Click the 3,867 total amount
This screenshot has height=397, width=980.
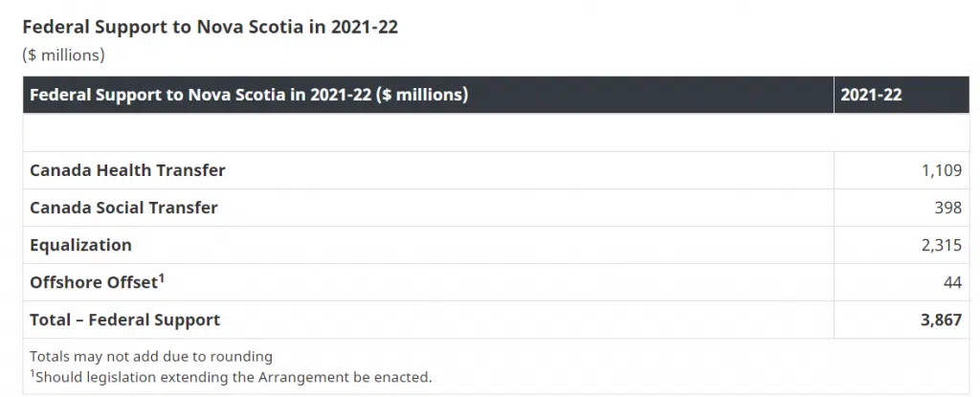click(941, 320)
